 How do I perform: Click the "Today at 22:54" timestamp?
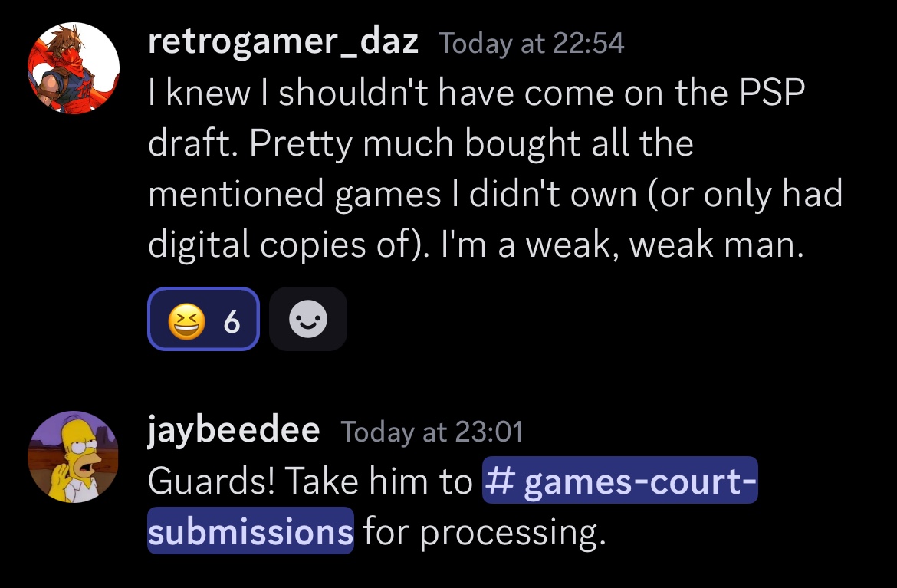coord(531,44)
